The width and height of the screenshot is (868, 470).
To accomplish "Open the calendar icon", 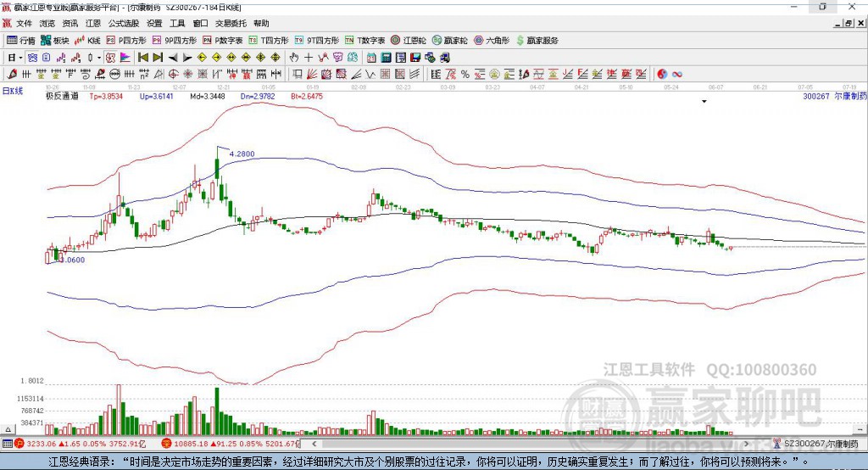I will 371,58.
